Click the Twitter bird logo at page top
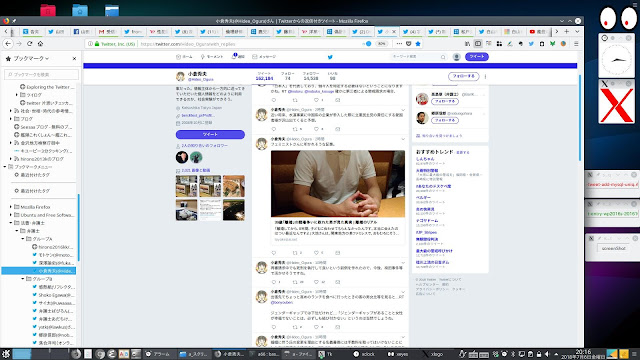Image resolution: width=640 pixels, height=360 pixels. point(330,57)
